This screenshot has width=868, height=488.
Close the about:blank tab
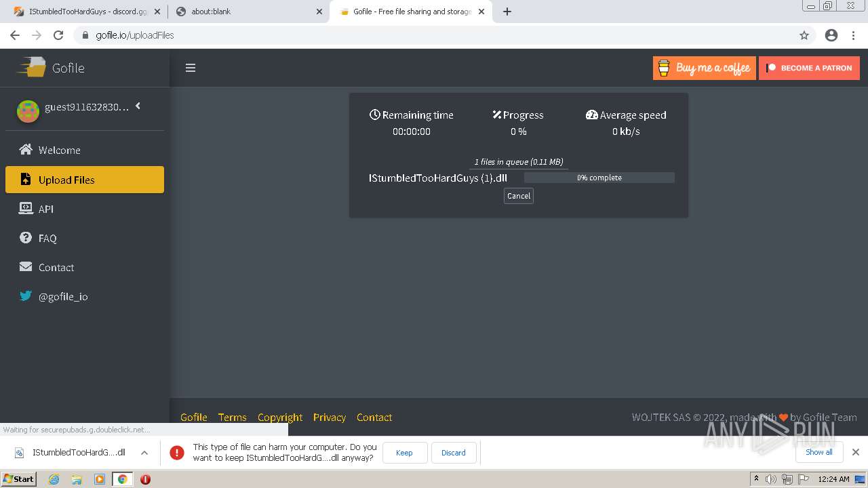[319, 12]
